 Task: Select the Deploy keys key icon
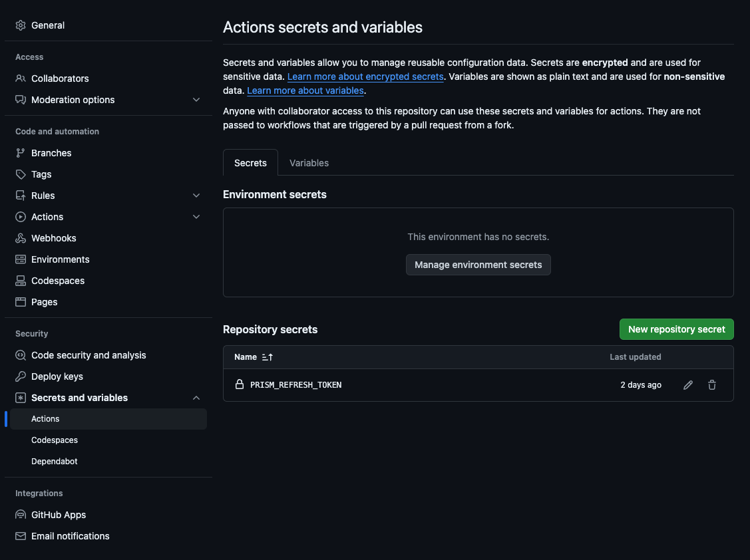click(19, 376)
